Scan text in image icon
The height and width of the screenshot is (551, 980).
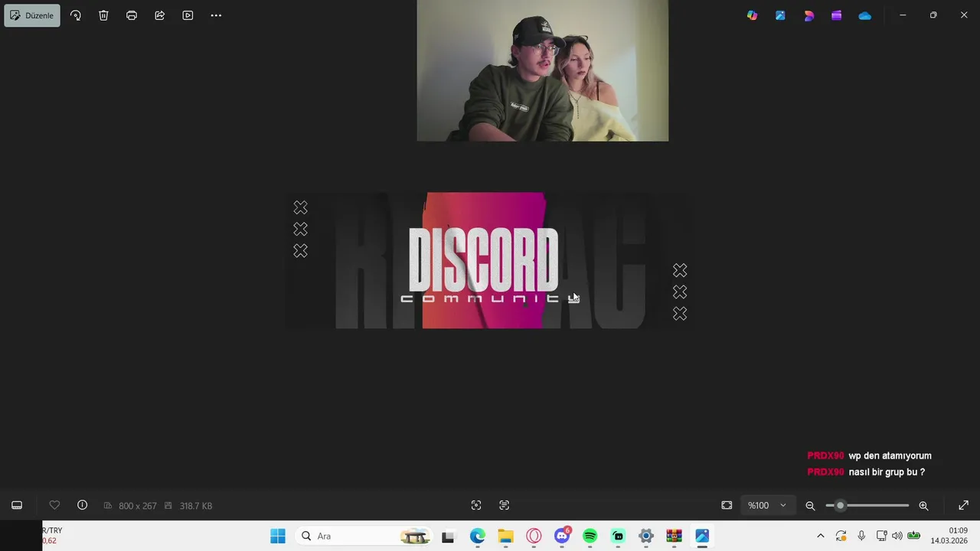(x=504, y=505)
